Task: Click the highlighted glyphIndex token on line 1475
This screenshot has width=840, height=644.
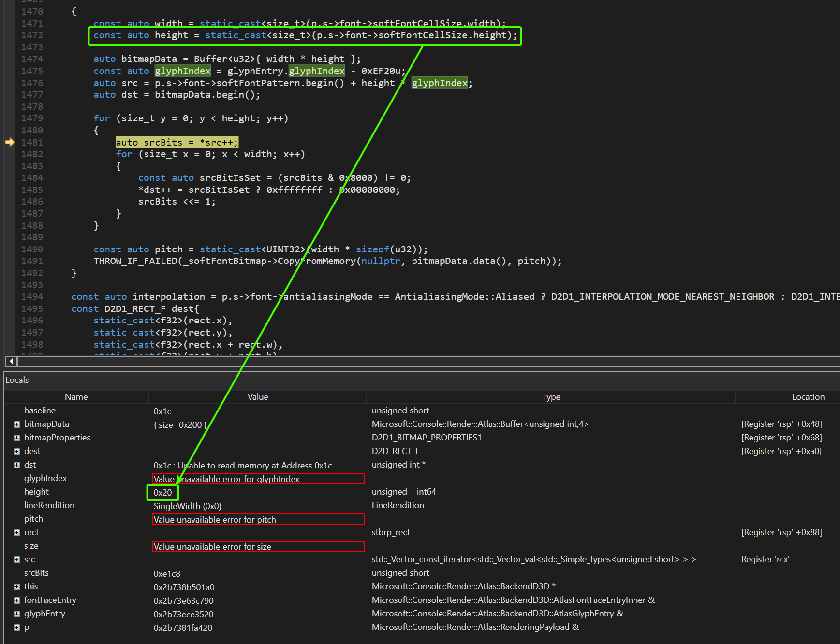Action: pyautogui.click(x=183, y=71)
